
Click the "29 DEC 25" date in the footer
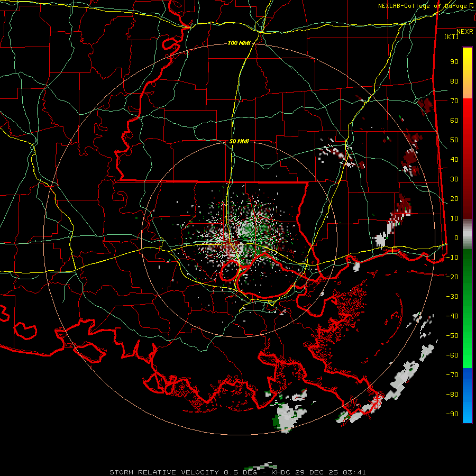click(x=317, y=472)
